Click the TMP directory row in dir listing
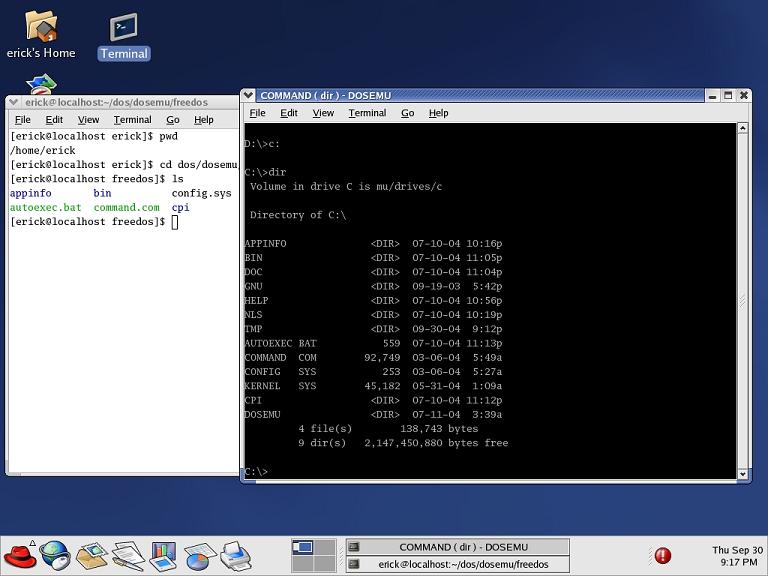Image resolution: width=768 pixels, height=576 pixels. pos(373,329)
